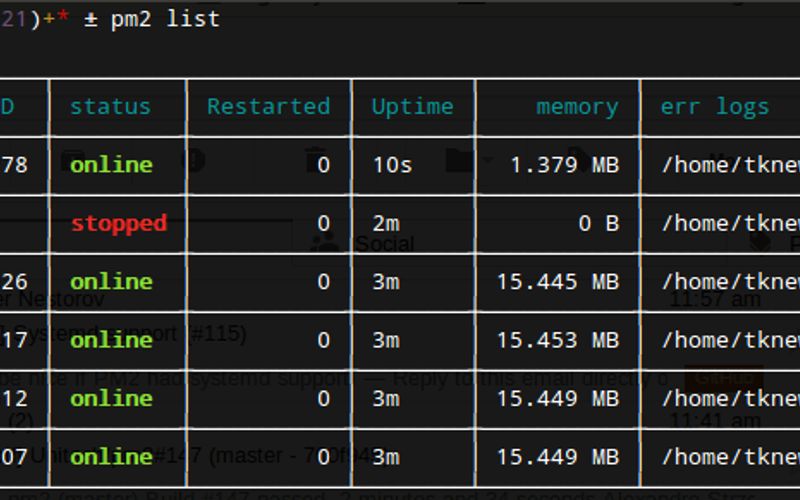800x500 pixels.
Task: Click the "Restarted" column header
Action: (x=268, y=106)
